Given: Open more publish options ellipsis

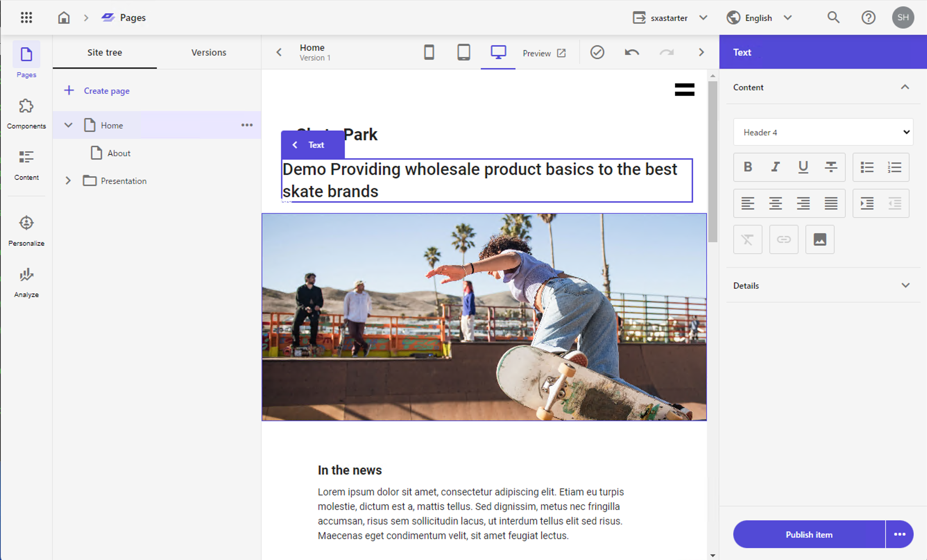Looking at the screenshot, I should tap(900, 534).
